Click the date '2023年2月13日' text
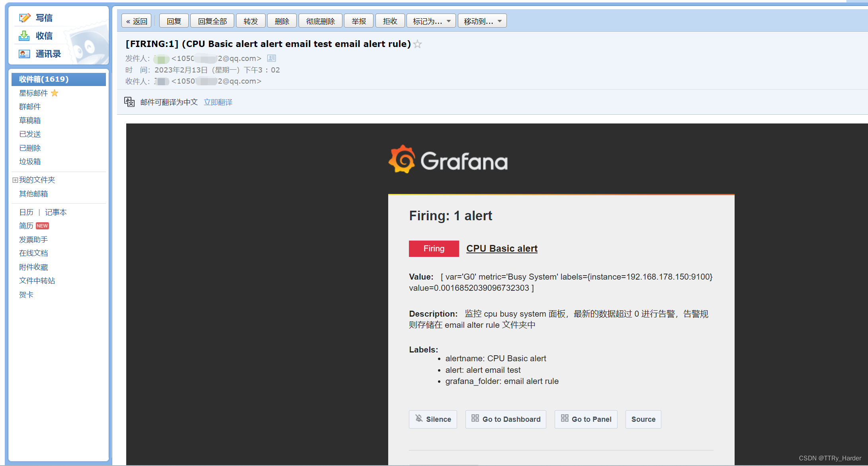The image size is (868, 466). click(x=181, y=70)
